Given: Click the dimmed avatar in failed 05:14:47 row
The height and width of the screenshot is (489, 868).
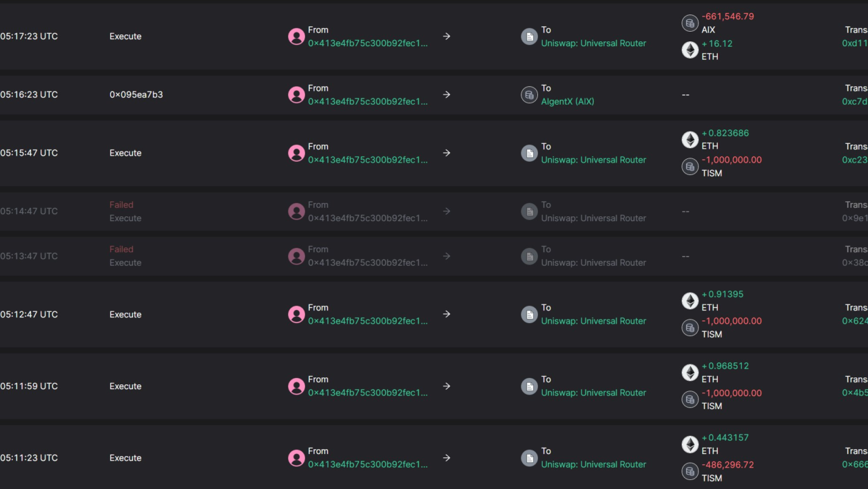Looking at the screenshot, I should (296, 211).
